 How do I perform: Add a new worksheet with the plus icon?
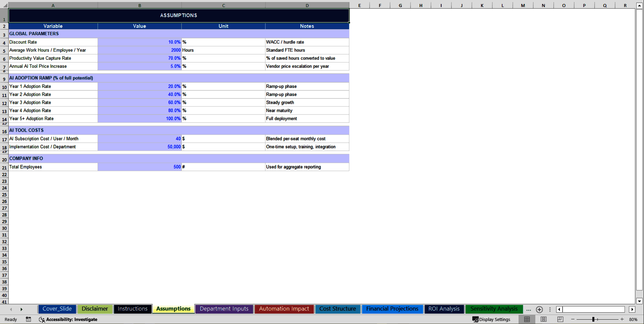539,310
